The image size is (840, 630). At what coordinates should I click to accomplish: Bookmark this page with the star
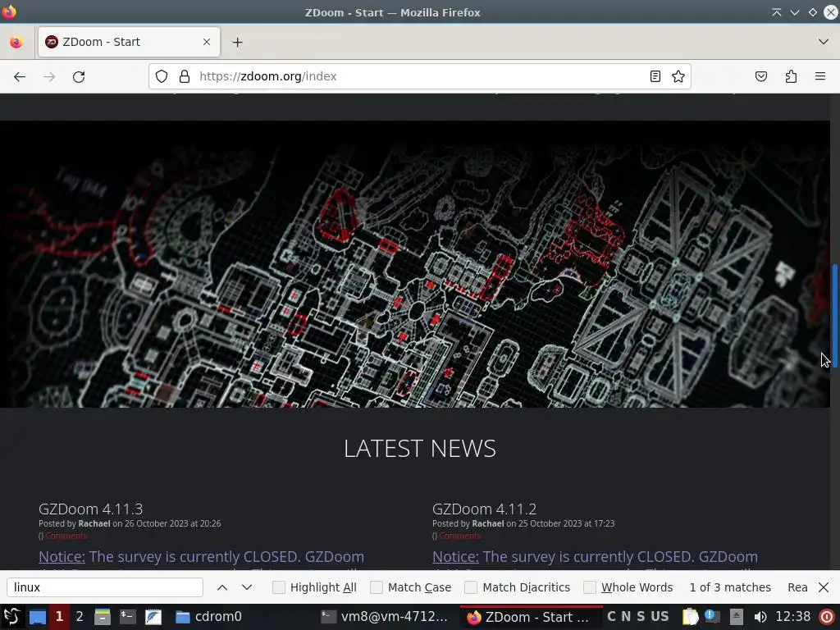(678, 76)
